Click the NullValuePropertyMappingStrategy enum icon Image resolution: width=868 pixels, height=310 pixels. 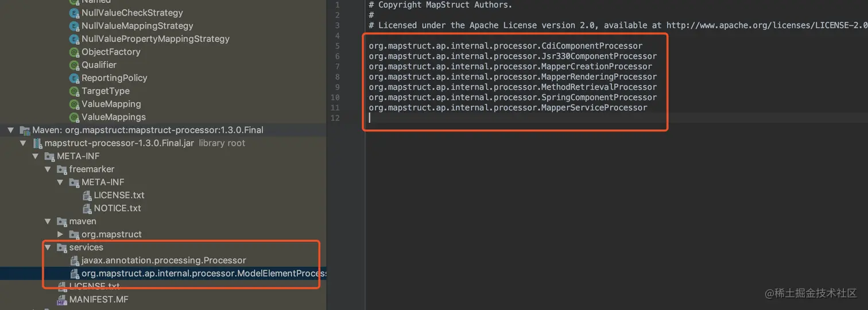(x=74, y=39)
